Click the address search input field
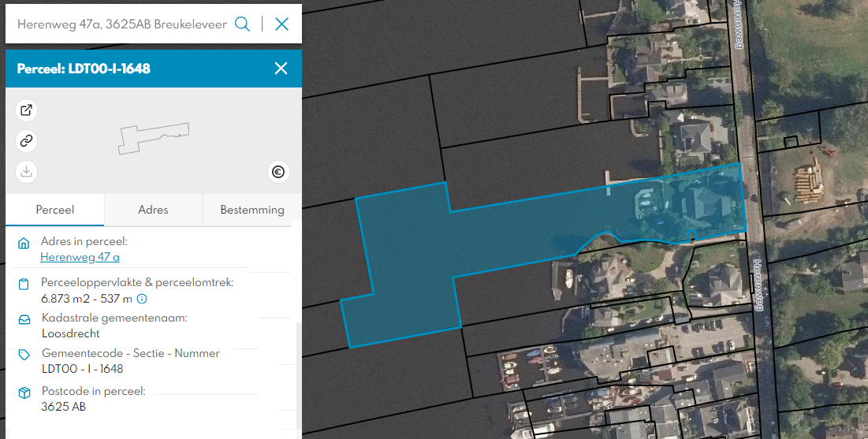This screenshot has width=868, height=439. tap(121, 24)
